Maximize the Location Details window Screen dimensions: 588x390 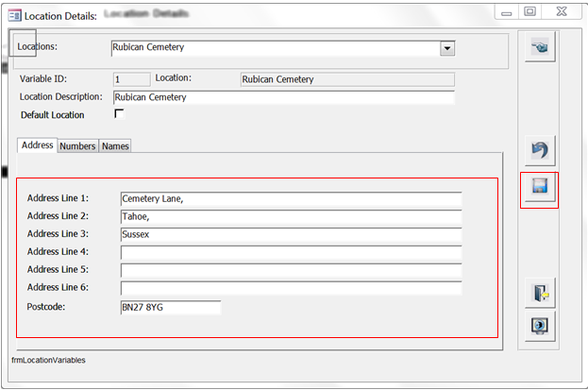(x=529, y=12)
